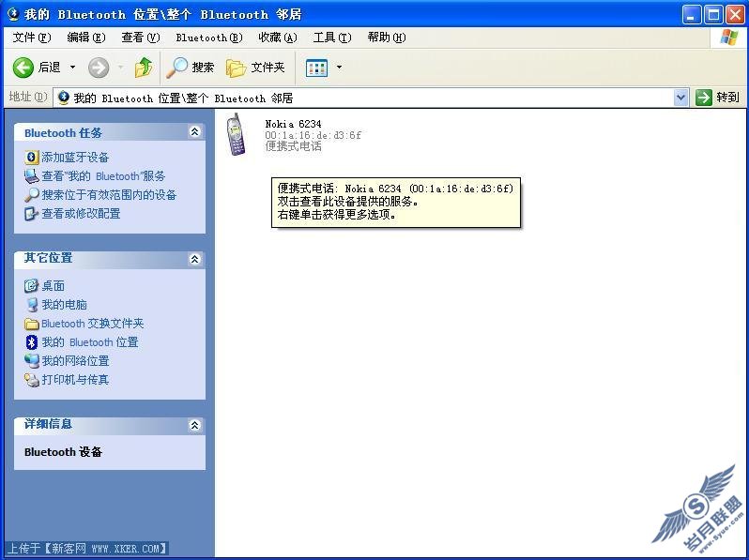Screen dimensions: 749x560
Task: Click the green Back arrow button
Action: coord(23,68)
